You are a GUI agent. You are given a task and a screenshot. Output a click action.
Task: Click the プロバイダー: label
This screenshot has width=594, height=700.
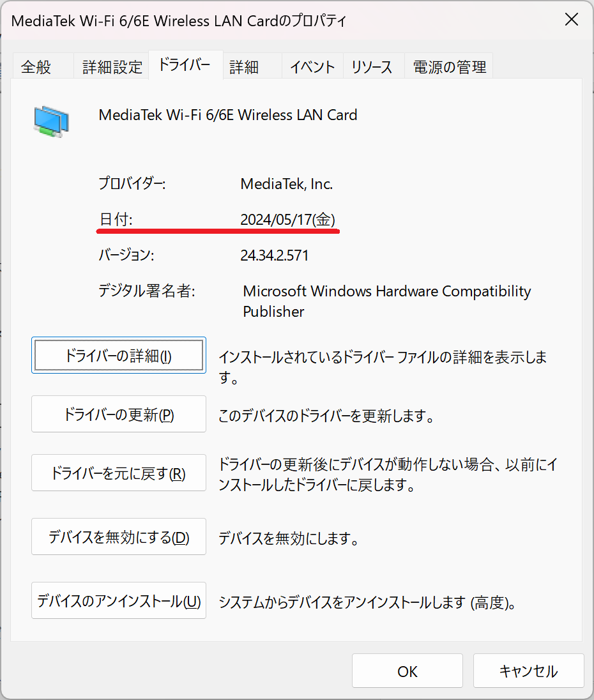click(x=132, y=183)
